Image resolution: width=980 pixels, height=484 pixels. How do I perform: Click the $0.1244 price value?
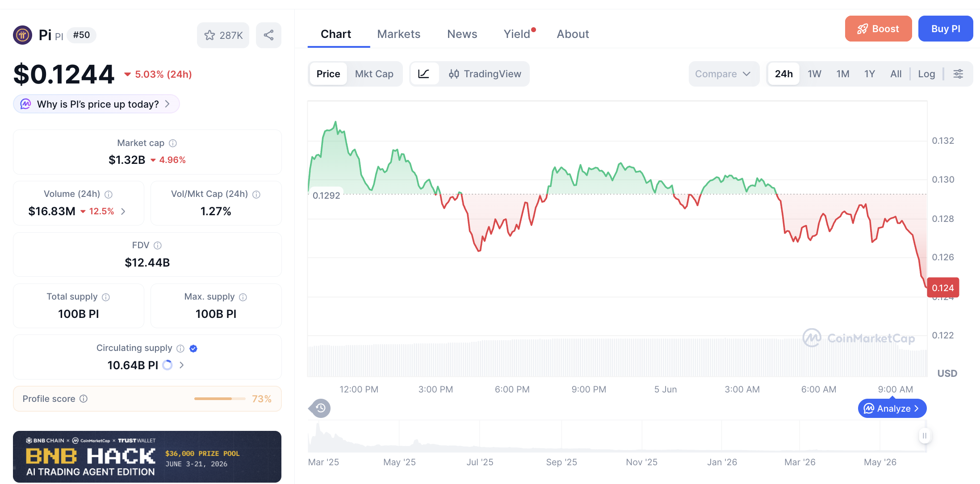coord(64,74)
